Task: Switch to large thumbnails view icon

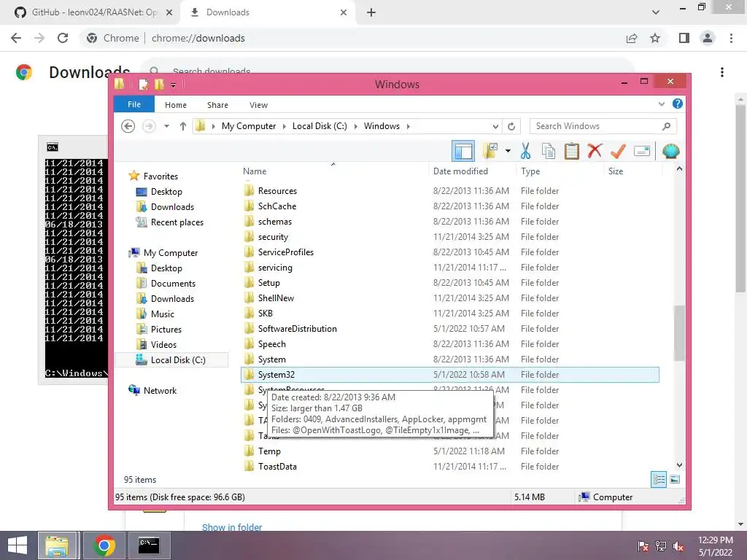Action: tap(675, 480)
